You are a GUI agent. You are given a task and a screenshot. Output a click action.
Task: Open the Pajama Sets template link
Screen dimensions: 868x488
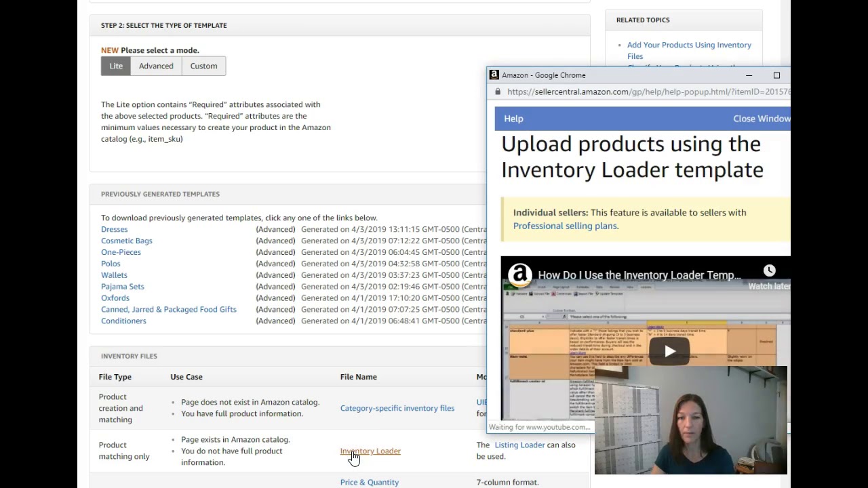coord(122,287)
